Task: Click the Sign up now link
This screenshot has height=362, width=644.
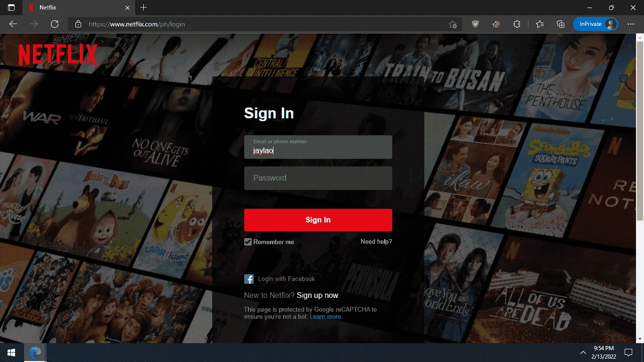Action: (x=317, y=296)
